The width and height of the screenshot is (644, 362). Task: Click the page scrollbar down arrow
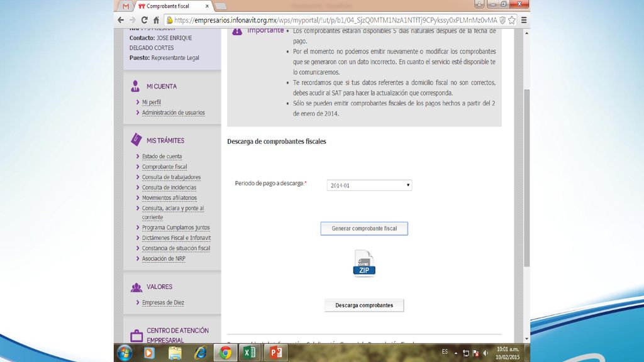[526, 339]
